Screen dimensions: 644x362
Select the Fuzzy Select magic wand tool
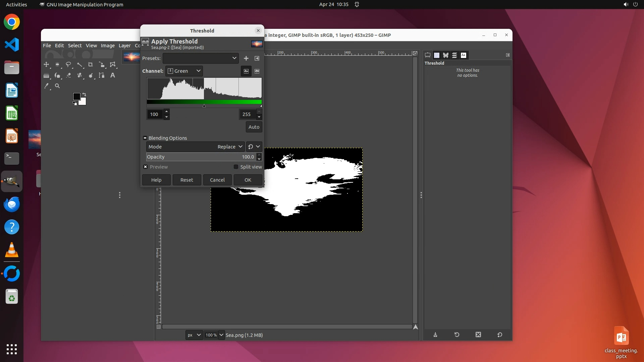pos(79,65)
